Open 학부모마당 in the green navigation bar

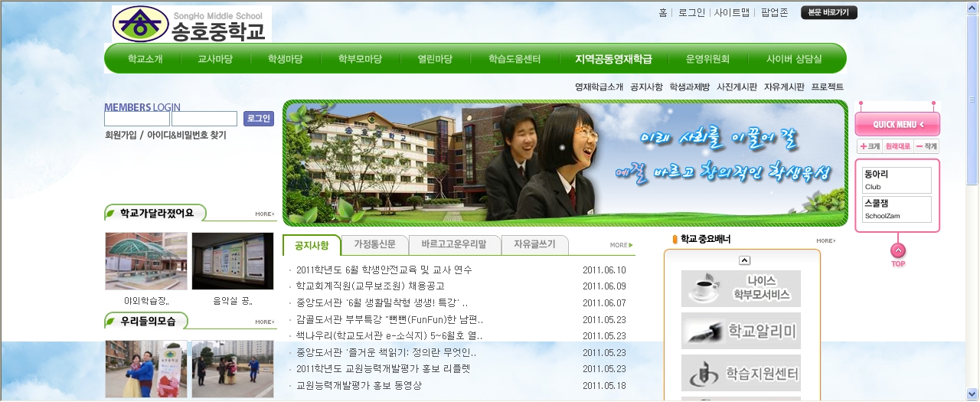[x=360, y=59]
